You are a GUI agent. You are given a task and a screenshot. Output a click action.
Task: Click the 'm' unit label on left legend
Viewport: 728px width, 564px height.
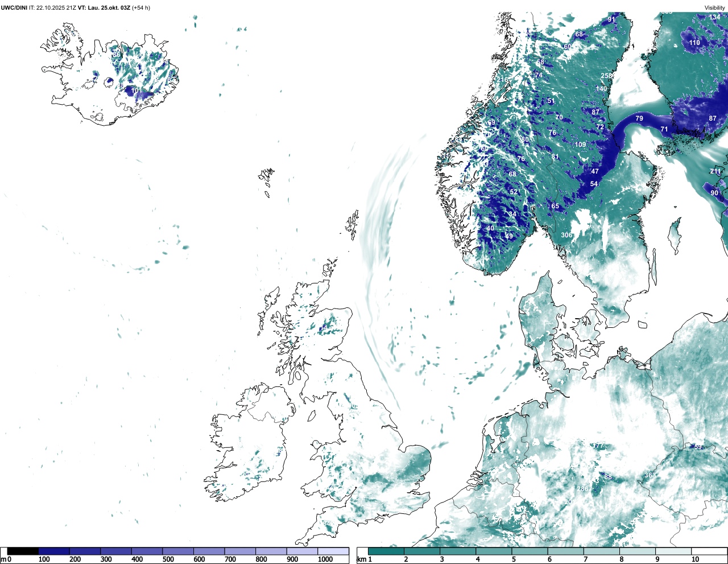(3, 559)
